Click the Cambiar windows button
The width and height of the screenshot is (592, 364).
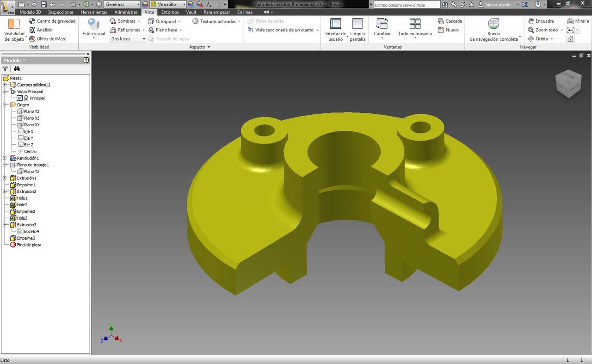[382, 29]
